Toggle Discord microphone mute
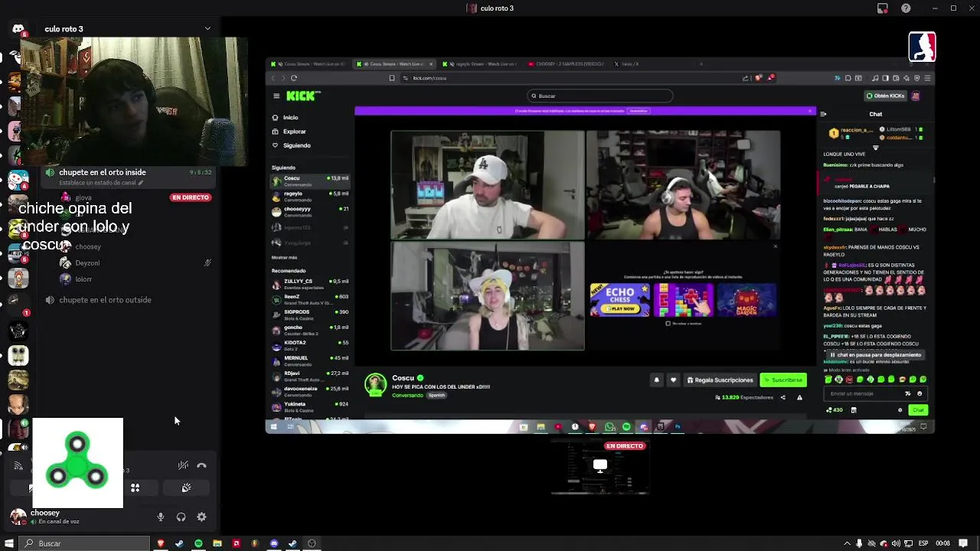980x551 pixels. coord(161,517)
